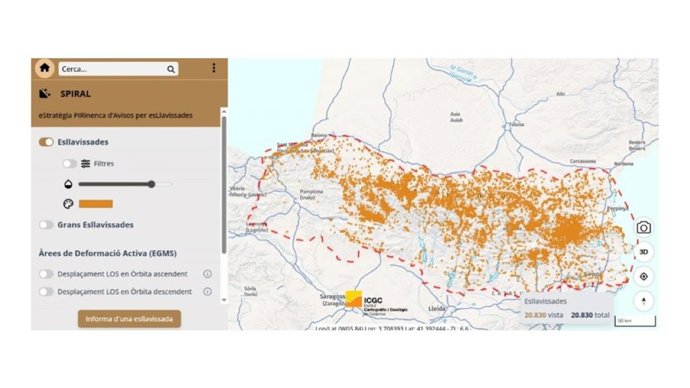This screenshot has height=388, width=690.
Task: Turn on Desplaçament LOS òrbita ascendent
Action: click(x=46, y=274)
